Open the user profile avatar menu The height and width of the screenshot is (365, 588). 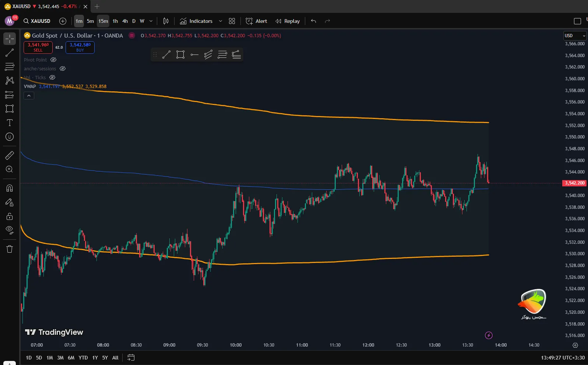pyautogui.click(x=10, y=21)
